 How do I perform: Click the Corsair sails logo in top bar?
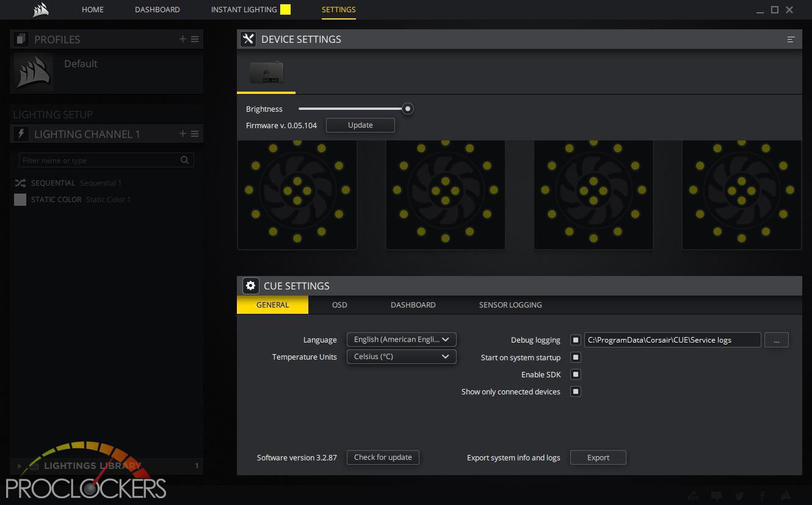[40, 9]
